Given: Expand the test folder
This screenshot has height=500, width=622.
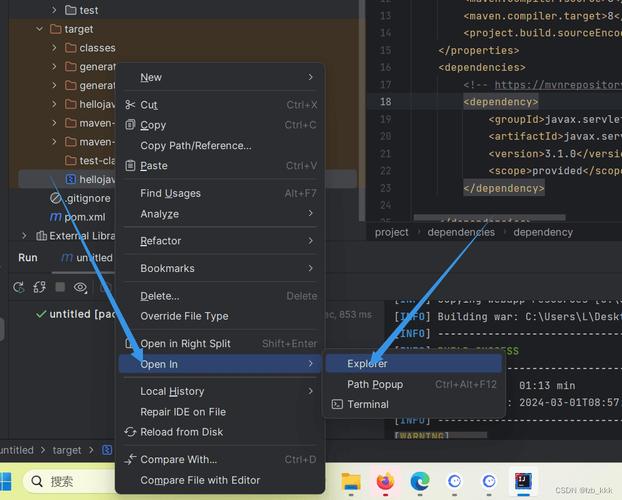Looking at the screenshot, I should (x=55, y=10).
